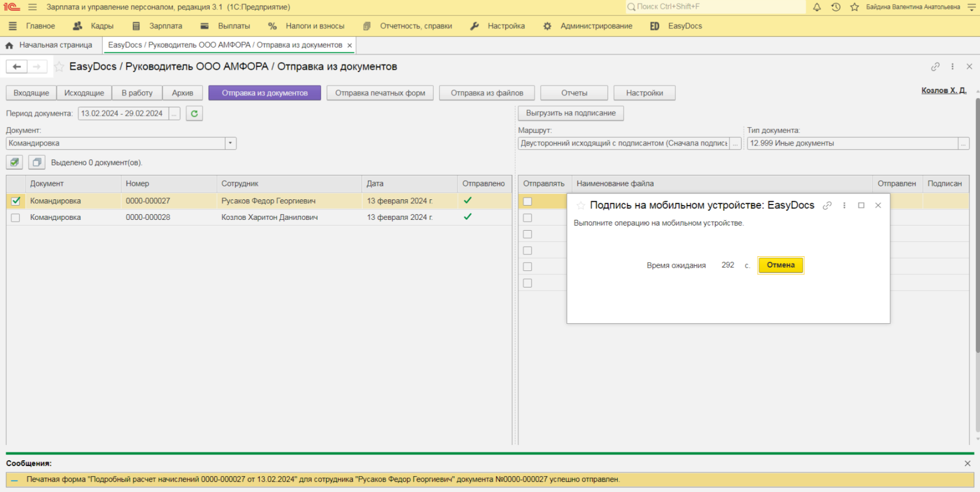The height and width of the screenshot is (492, 980).
Task: Open the Козлов Х. Д. user link
Action: click(x=944, y=90)
